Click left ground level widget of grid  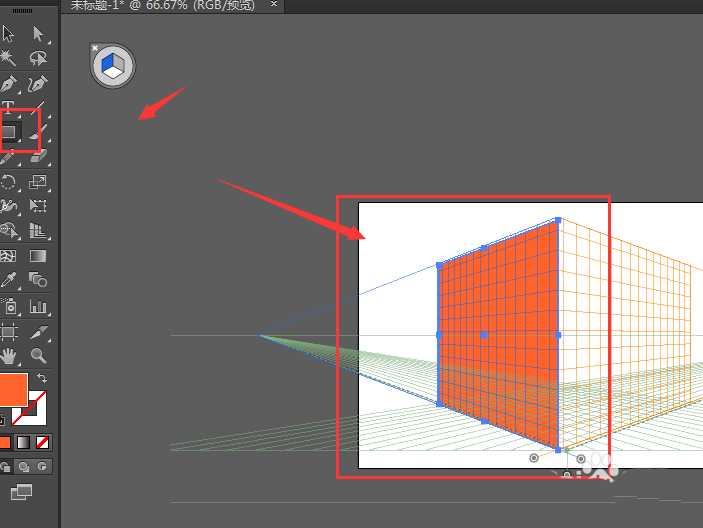point(534,458)
